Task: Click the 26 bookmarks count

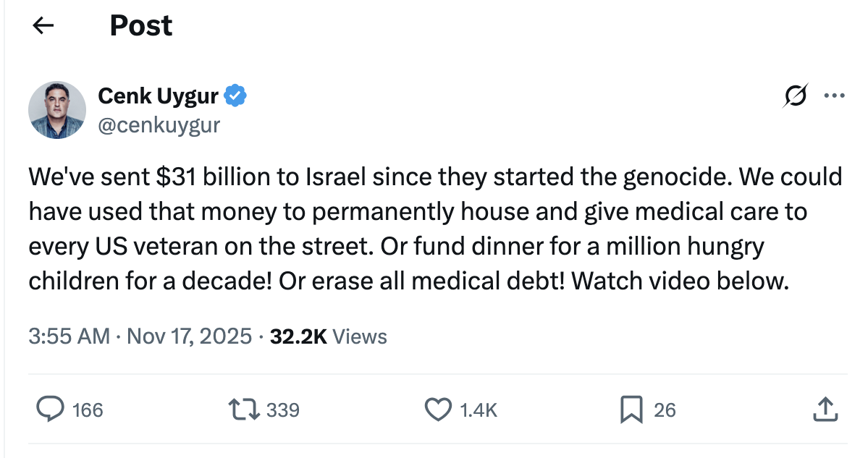Action: [x=665, y=410]
